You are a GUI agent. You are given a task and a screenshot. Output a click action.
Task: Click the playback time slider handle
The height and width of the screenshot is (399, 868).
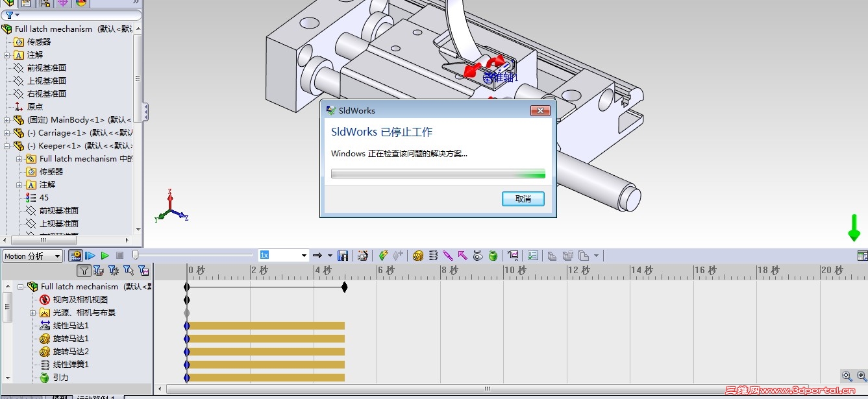135,256
